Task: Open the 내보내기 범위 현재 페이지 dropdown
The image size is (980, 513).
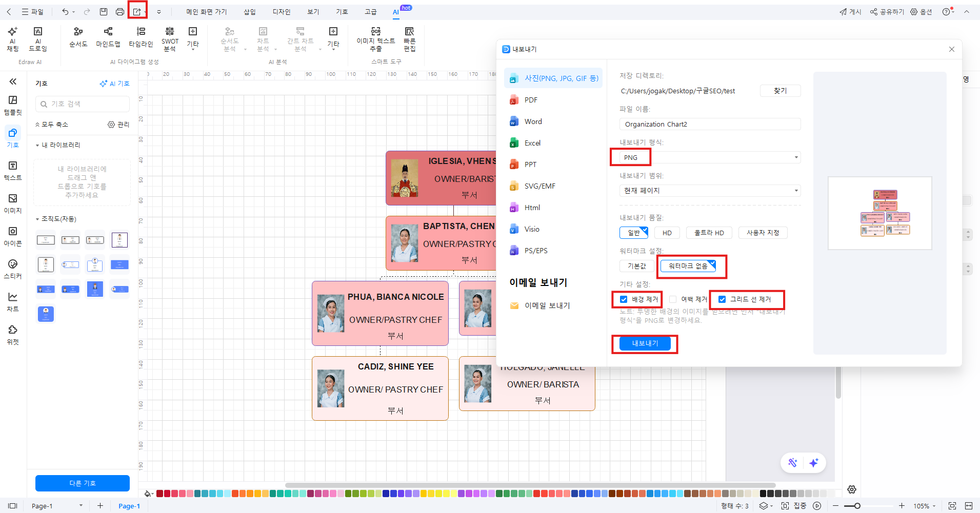Action: pos(710,191)
